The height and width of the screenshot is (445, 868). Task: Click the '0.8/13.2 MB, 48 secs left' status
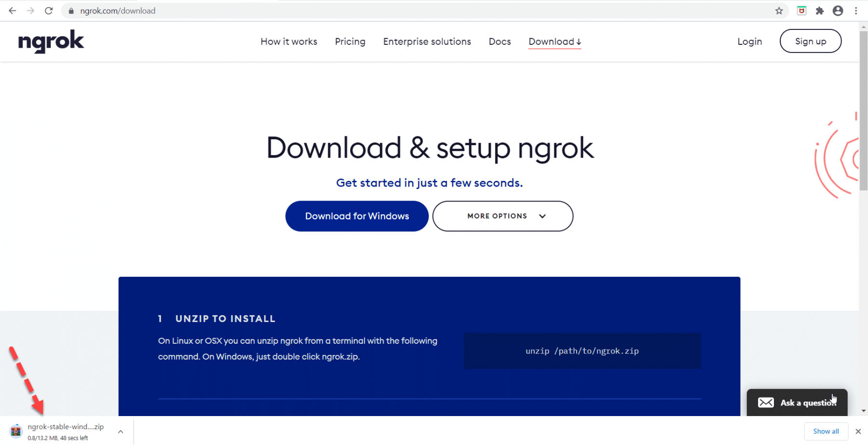[x=58, y=438]
